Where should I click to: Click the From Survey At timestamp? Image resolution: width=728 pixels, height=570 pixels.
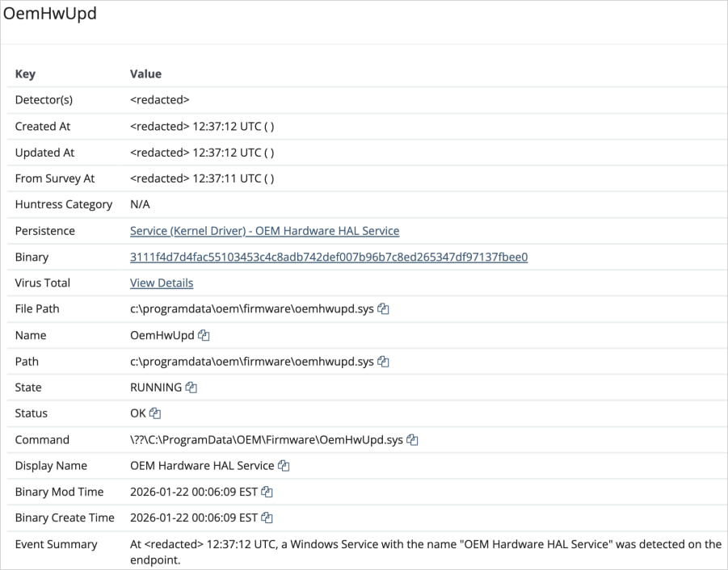pyautogui.click(x=202, y=178)
